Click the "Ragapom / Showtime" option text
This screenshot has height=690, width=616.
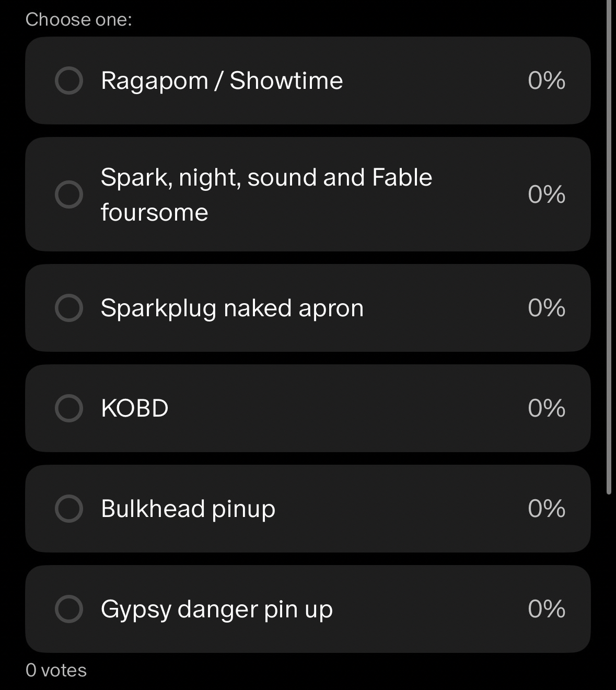pyautogui.click(x=222, y=80)
